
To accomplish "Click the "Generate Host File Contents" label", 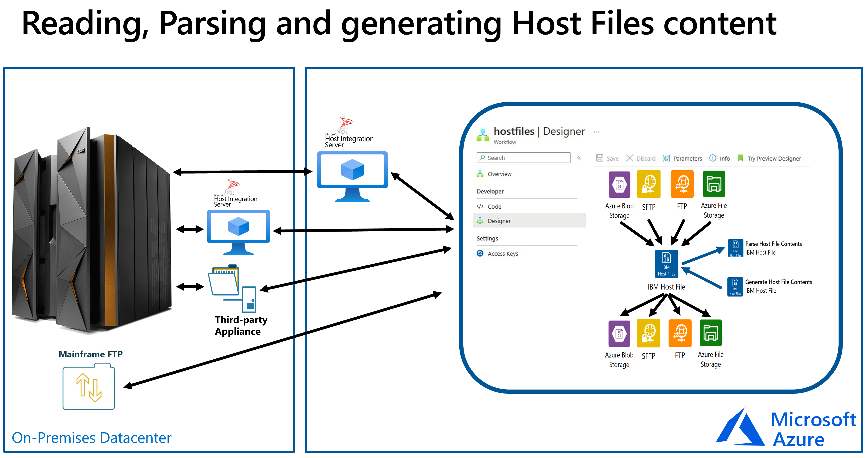I will click(x=778, y=282).
